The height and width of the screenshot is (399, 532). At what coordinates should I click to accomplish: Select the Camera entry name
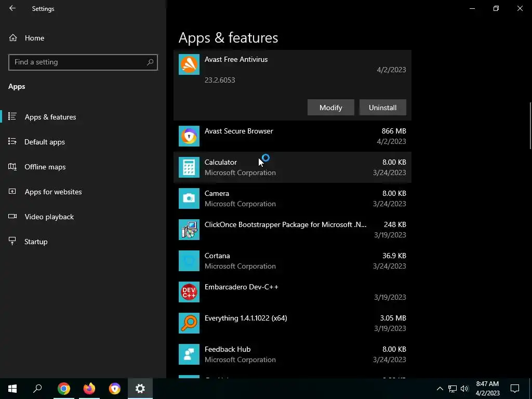pos(217,193)
